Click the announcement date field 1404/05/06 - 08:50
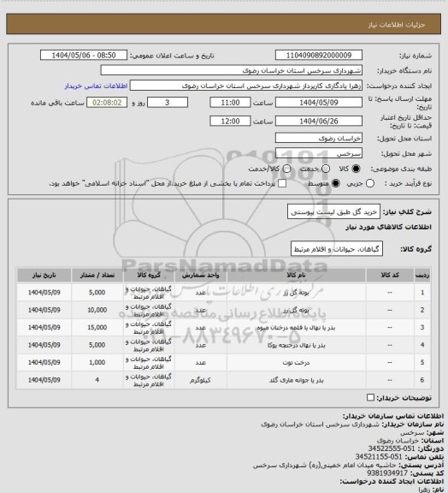The image size is (448, 493). 84,55
